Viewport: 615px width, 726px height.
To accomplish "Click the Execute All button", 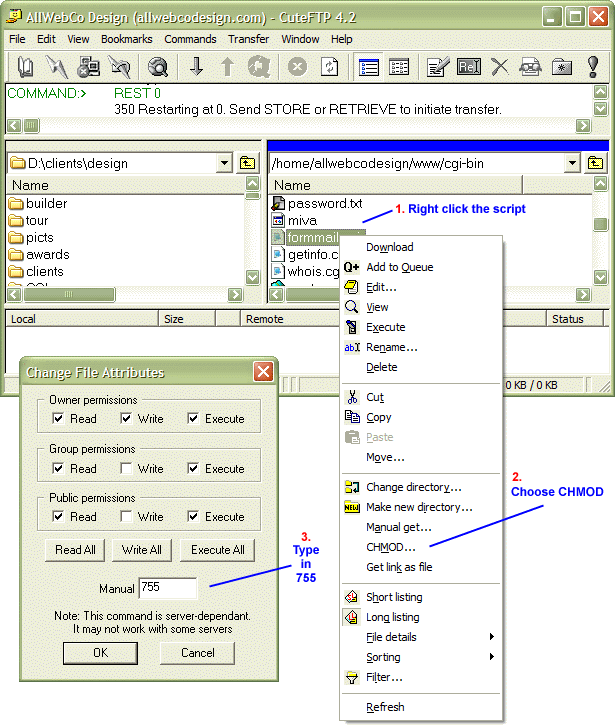I will click(218, 550).
